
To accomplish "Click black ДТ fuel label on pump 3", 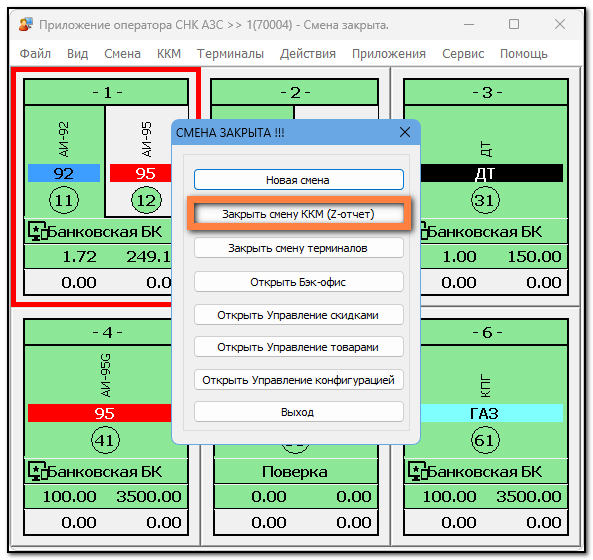I will 492,173.
